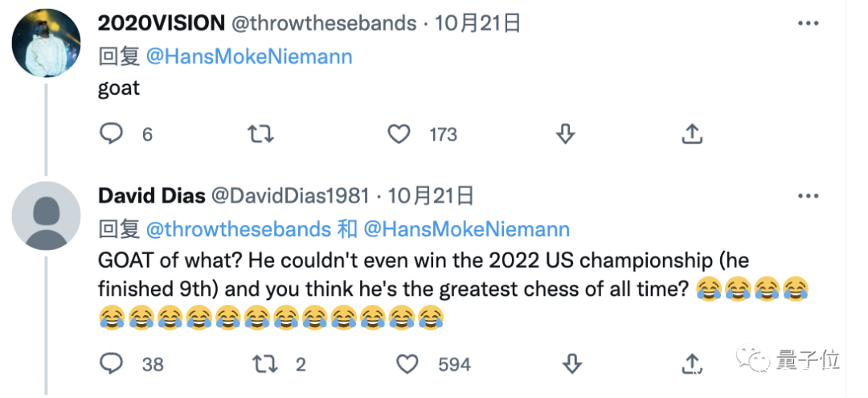Like the 2020VISION "goat" tweet

tap(399, 133)
